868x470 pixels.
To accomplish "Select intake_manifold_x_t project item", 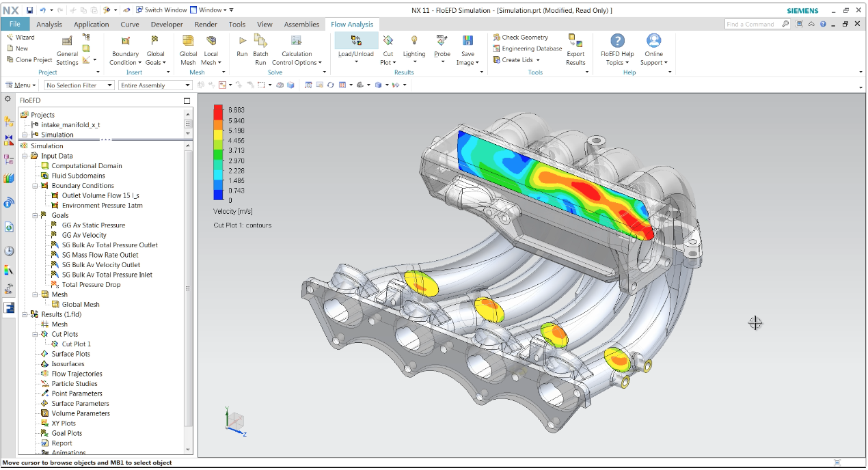I will (x=70, y=125).
